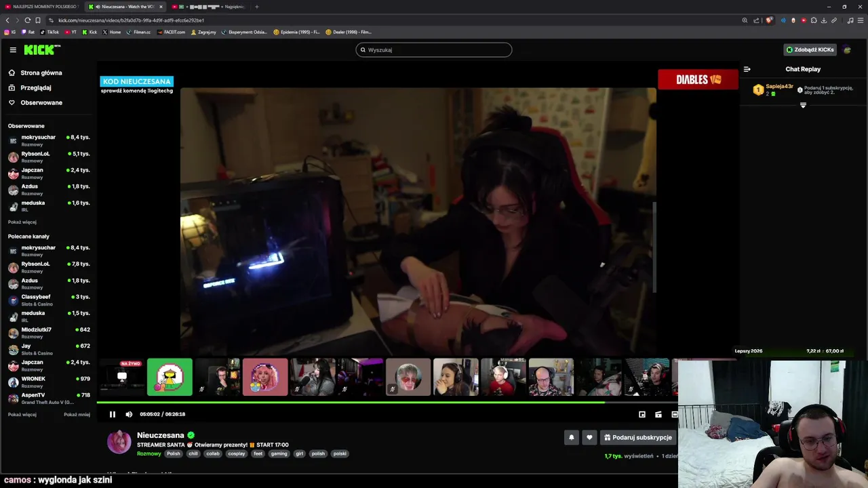The image size is (868, 488).
Task: Bookmark this page icon
Action: pyautogui.click(x=38, y=20)
